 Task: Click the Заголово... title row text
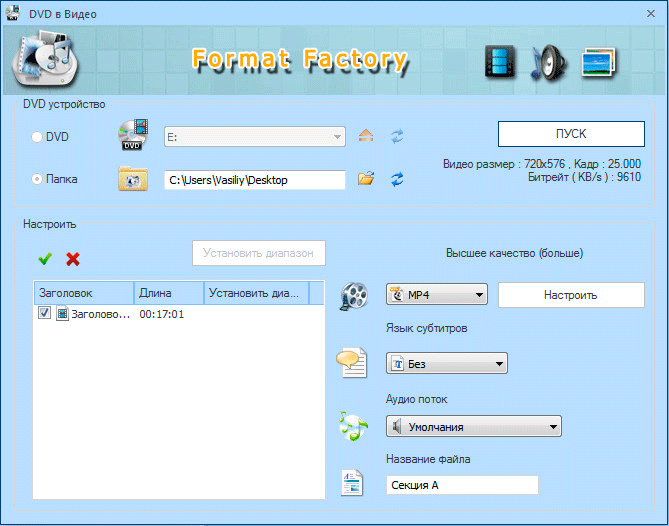pyautogui.click(x=100, y=314)
